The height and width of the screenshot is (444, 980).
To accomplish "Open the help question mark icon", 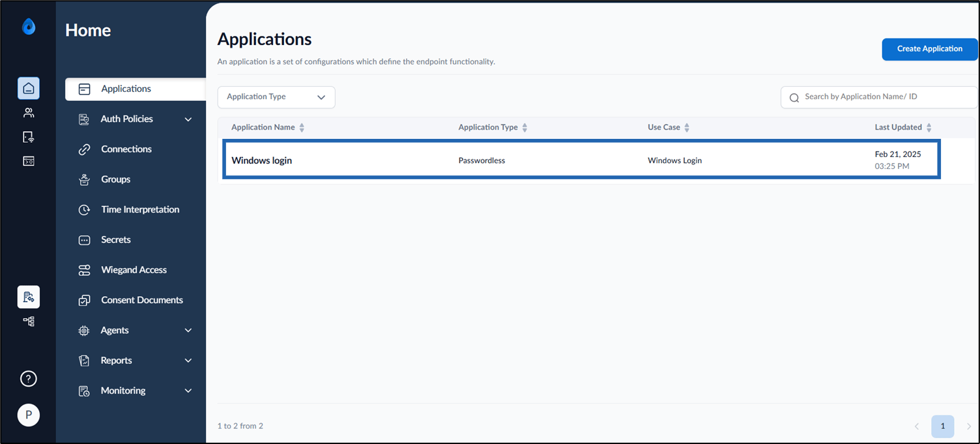I will [29, 379].
